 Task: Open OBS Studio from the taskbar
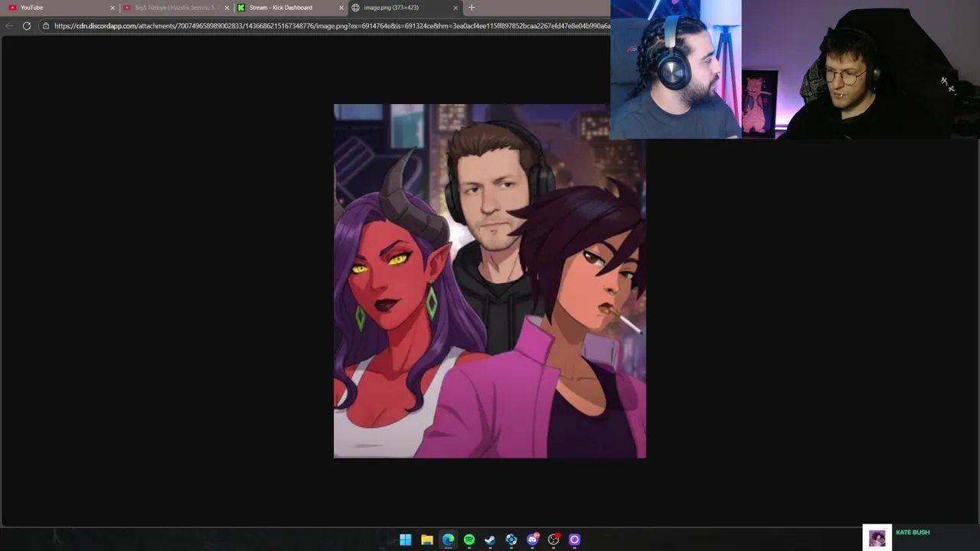[554, 540]
